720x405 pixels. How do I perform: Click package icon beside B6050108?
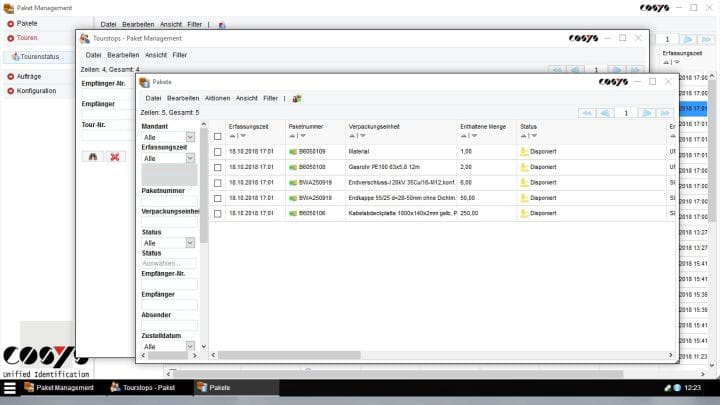(293, 167)
